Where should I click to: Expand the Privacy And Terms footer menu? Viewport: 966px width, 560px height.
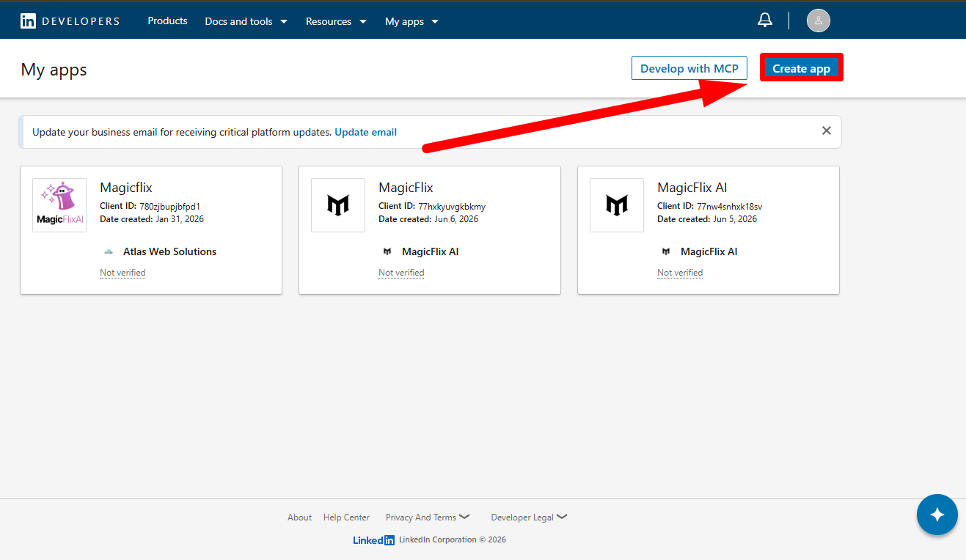428,517
